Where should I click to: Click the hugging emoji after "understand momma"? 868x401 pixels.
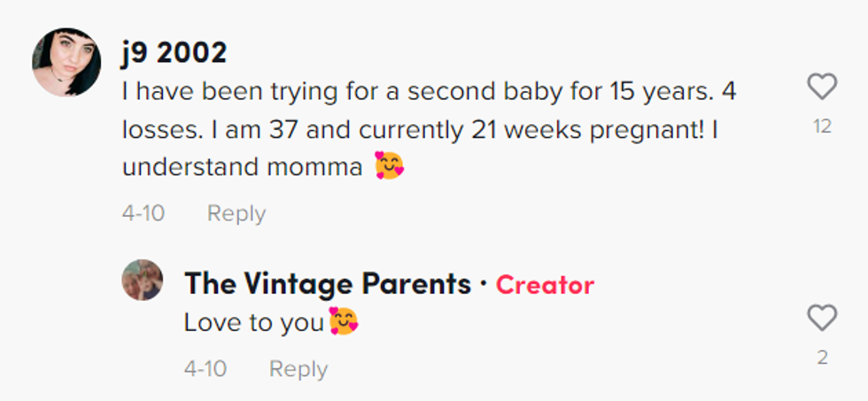coord(389,166)
